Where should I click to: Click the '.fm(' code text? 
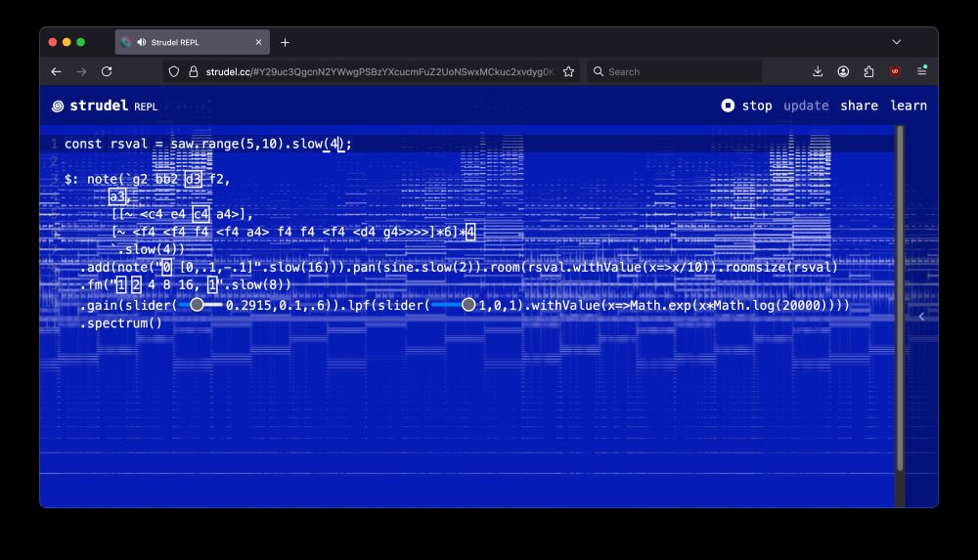tap(95, 285)
